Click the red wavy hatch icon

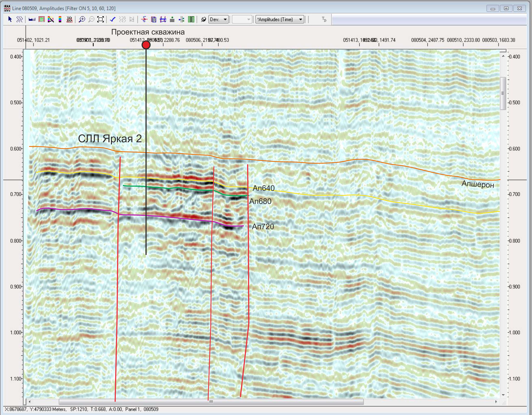(x=69, y=19)
